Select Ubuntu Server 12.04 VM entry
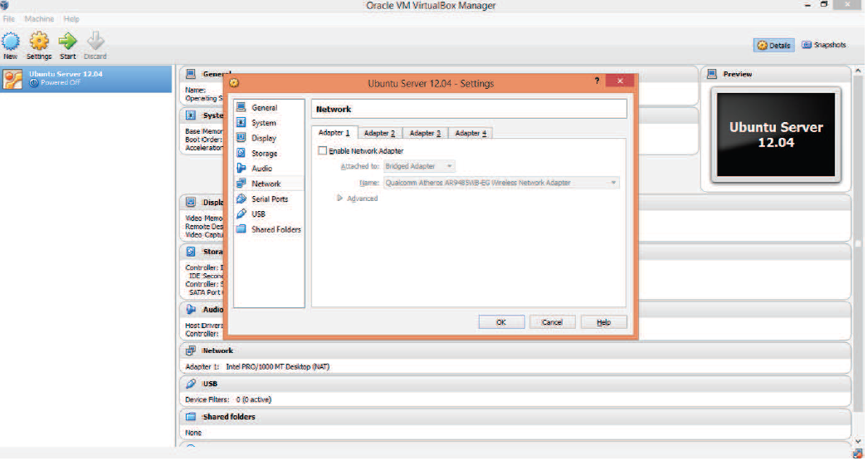This screenshot has width=868, height=461. click(85, 79)
